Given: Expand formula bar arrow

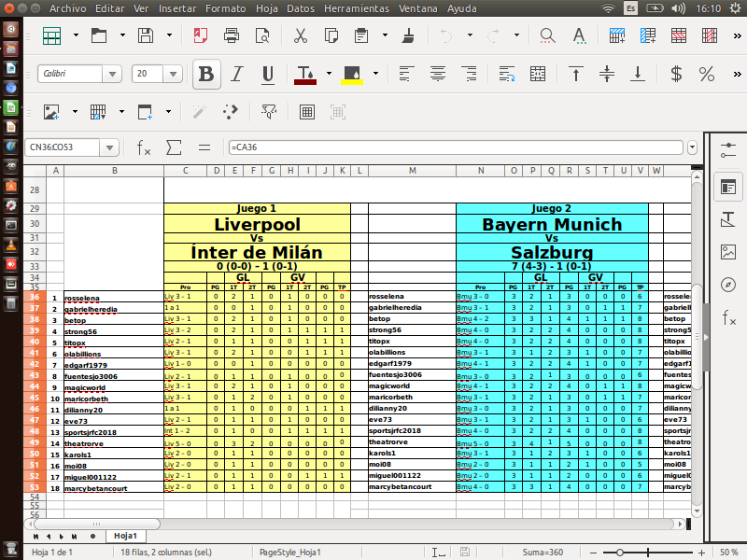Looking at the screenshot, I should coord(692,147).
